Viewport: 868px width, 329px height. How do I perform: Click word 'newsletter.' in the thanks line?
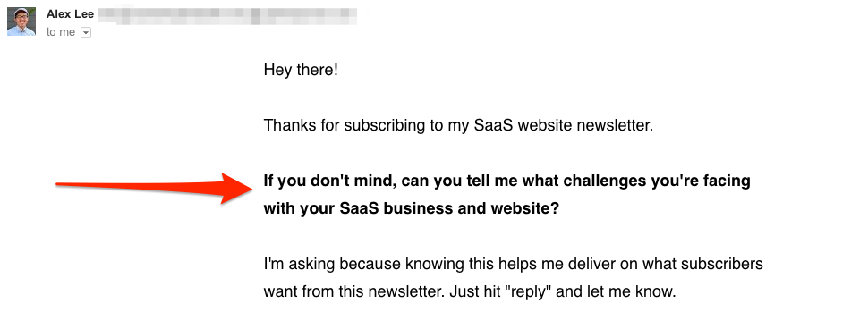pos(615,125)
